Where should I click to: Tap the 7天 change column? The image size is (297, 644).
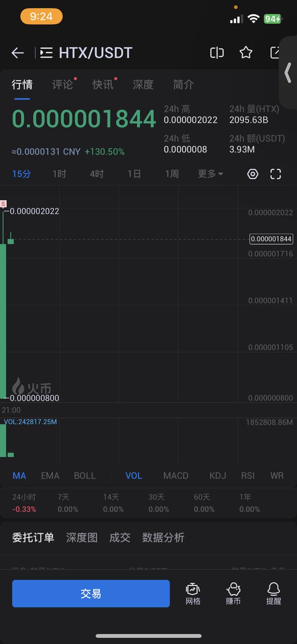(x=68, y=503)
